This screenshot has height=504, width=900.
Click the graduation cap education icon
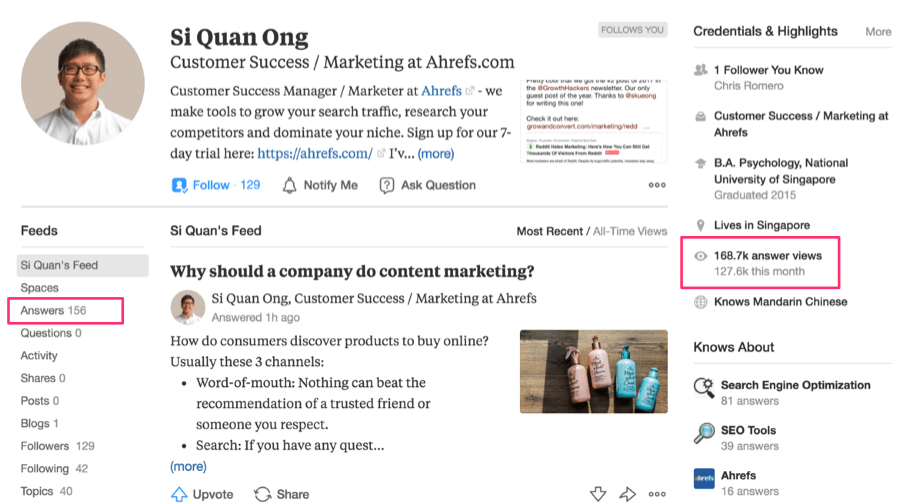(x=700, y=164)
